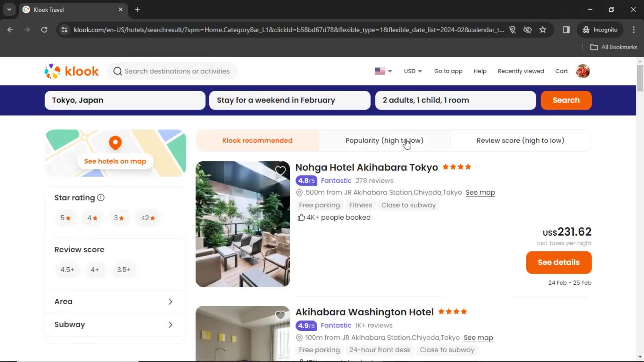Click the back navigation arrow
The width and height of the screenshot is (644, 362).
10,29
